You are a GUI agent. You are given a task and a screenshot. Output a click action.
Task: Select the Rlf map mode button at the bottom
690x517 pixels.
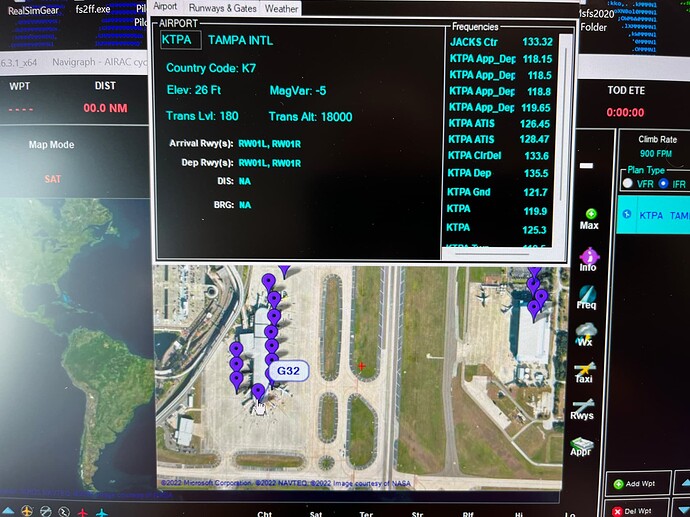pyautogui.click(x=468, y=514)
